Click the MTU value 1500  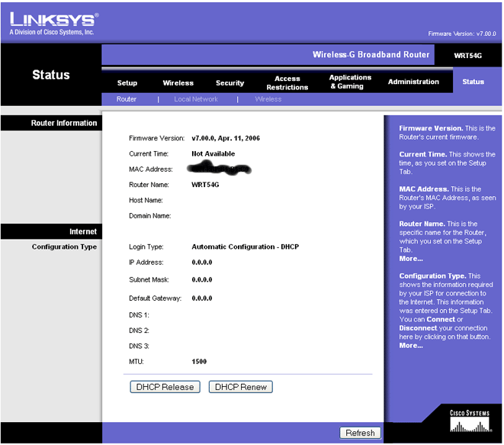tap(199, 362)
